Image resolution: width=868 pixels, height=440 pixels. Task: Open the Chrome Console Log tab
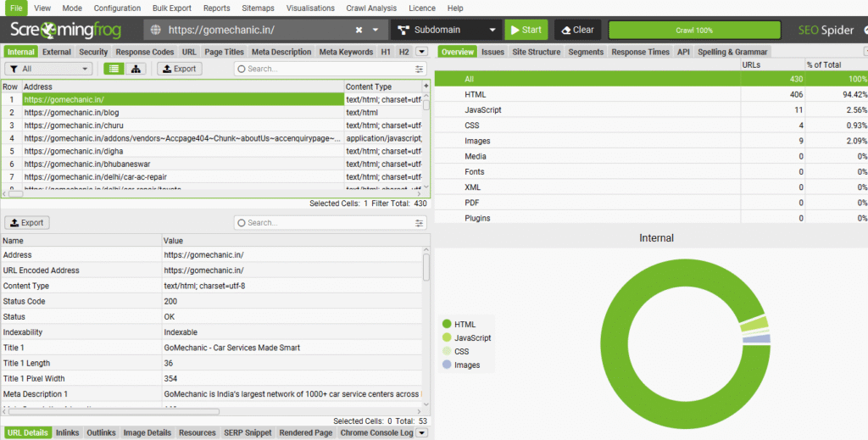click(376, 433)
